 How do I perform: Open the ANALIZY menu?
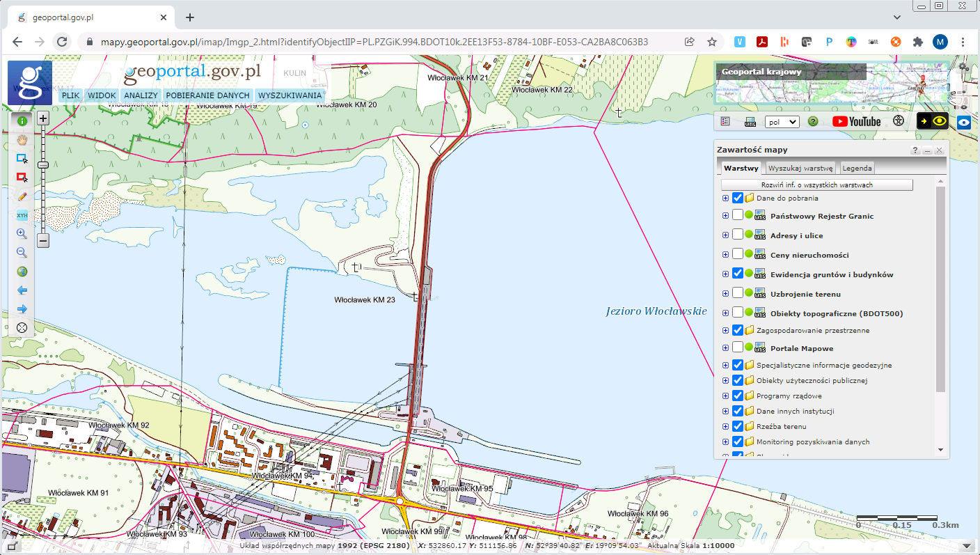(141, 95)
